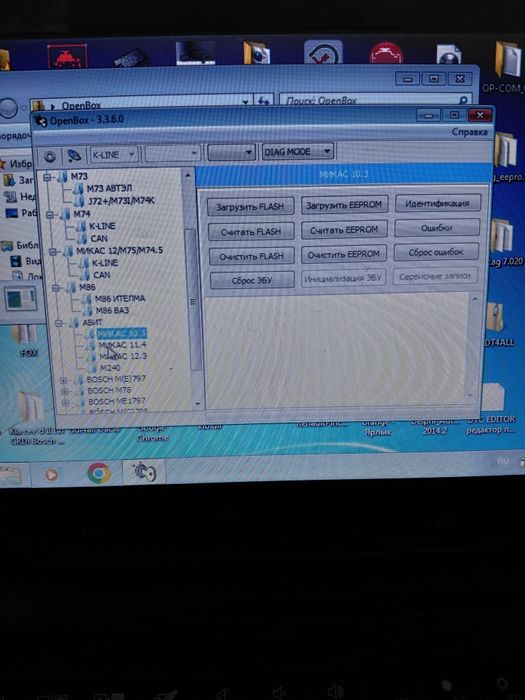Open the empty second toolbar dropdown
The width and height of the screenshot is (525, 700).
[172, 154]
